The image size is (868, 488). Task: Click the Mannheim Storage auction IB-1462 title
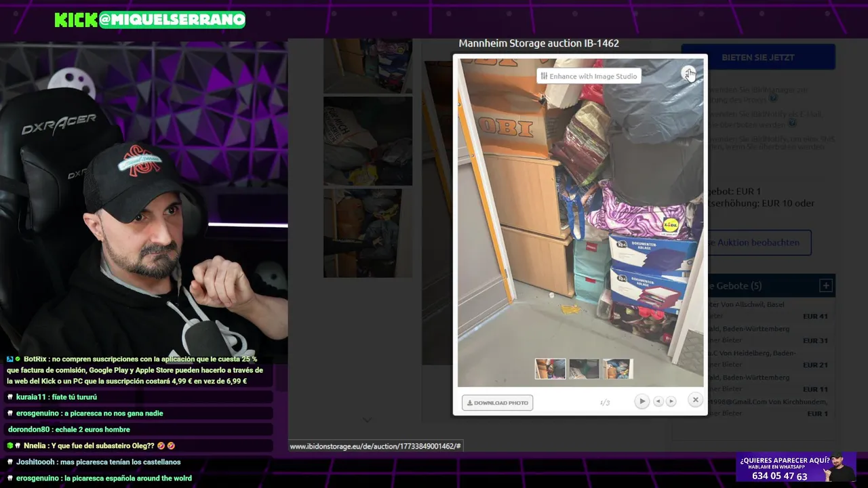tap(538, 43)
